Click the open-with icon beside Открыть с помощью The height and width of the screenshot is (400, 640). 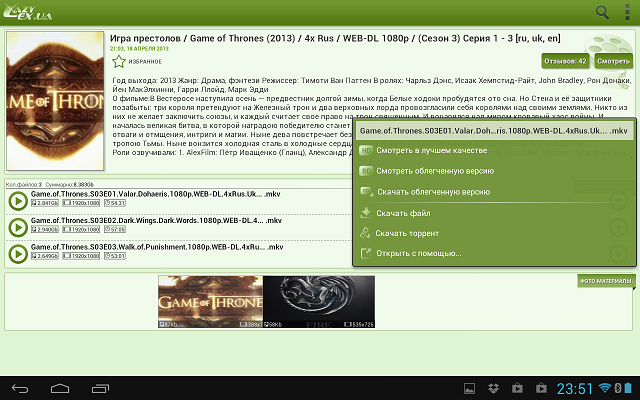(x=366, y=253)
